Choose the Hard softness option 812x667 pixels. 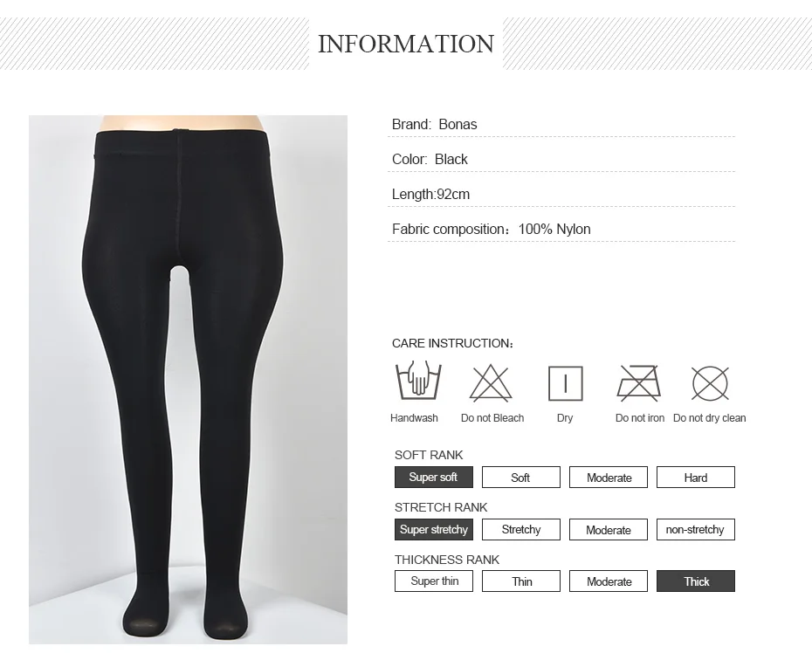pyautogui.click(x=696, y=477)
